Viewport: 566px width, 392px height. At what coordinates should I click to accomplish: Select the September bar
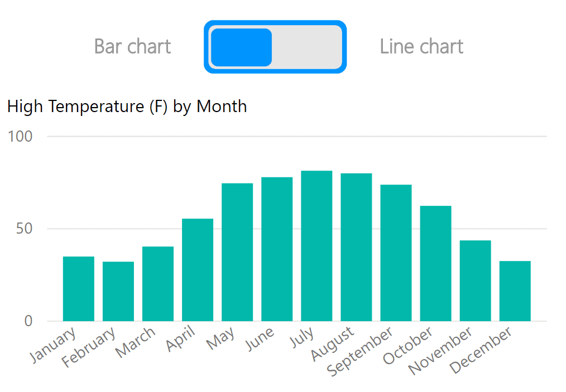[x=396, y=253]
